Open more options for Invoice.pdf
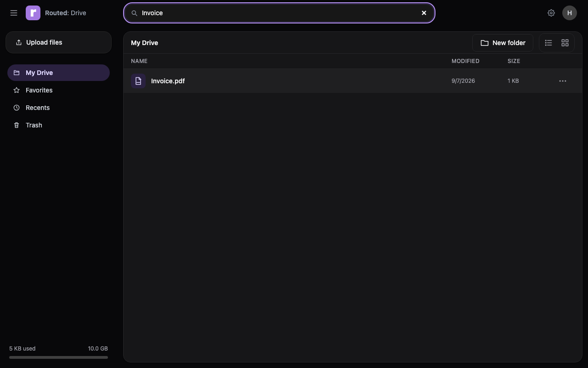This screenshot has width=588, height=368. pos(563,81)
